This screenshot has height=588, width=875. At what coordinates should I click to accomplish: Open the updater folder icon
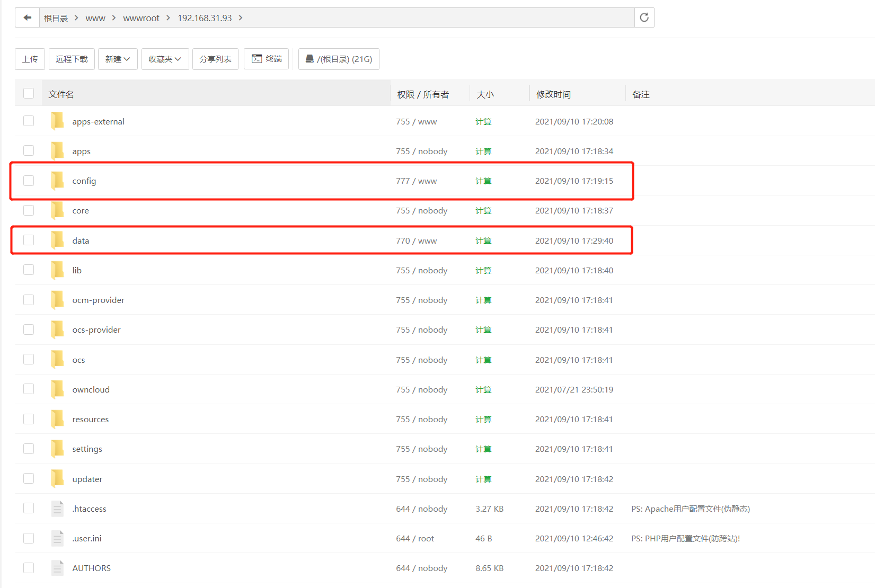[57, 479]
